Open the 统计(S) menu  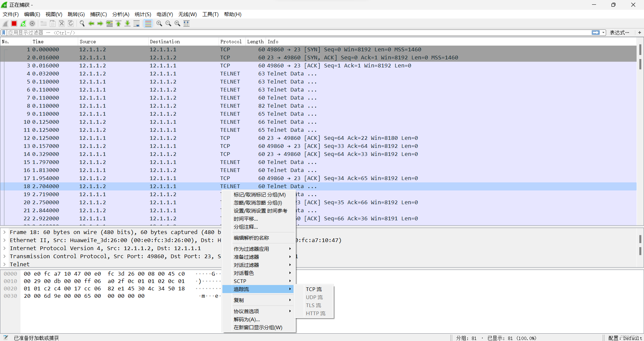pos(143,14)
